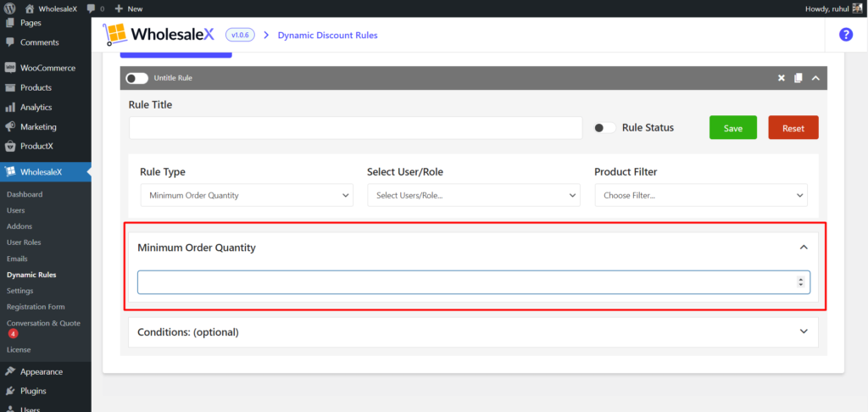
Task: Open the comments bubble icon in admin bar
Action: pyautogui.click(x=92, y=8)
